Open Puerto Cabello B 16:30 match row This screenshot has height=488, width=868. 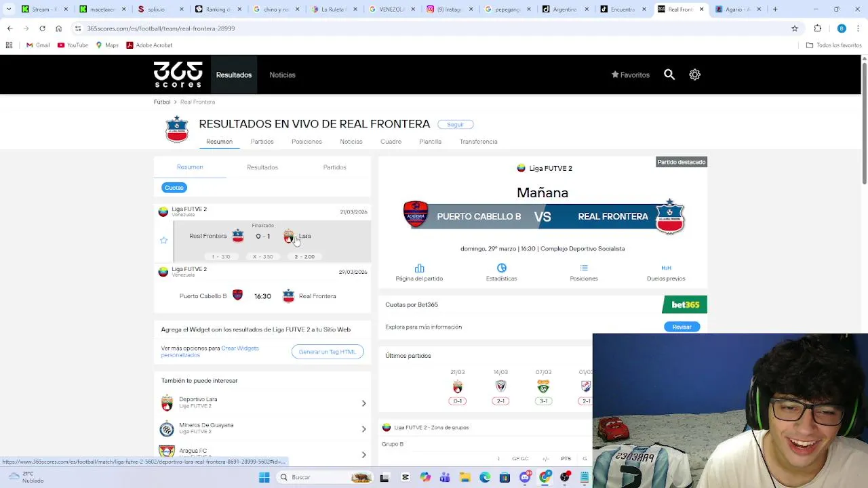click(262, 296)
